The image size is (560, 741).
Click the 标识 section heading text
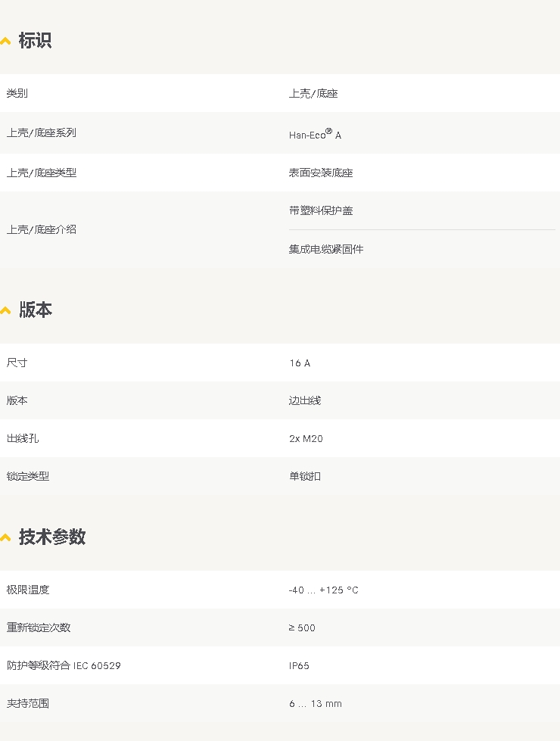pyautogui.click(x=35, y=41)
